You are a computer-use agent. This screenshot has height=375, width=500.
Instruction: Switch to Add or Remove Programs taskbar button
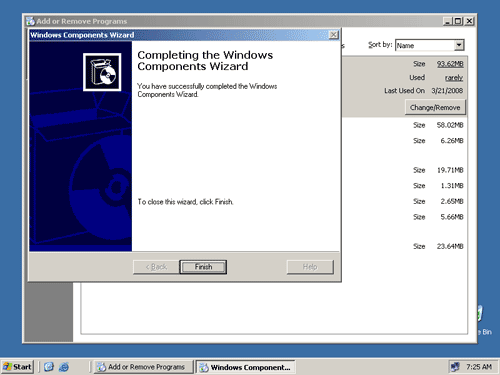coord(143,367)
